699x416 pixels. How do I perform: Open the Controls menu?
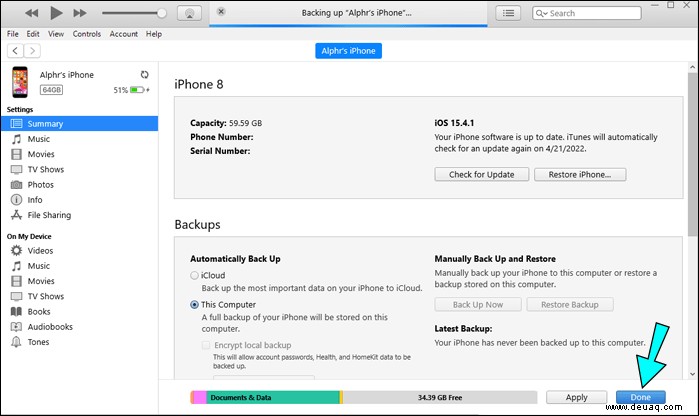pyautogui.click(x=86, y=34)
